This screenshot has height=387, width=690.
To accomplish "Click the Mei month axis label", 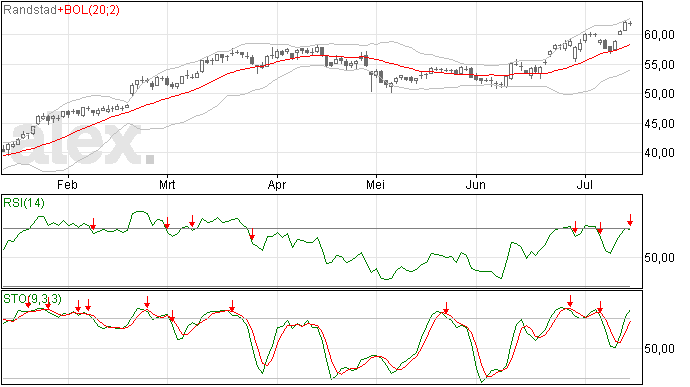I will [x=375, y=184].
